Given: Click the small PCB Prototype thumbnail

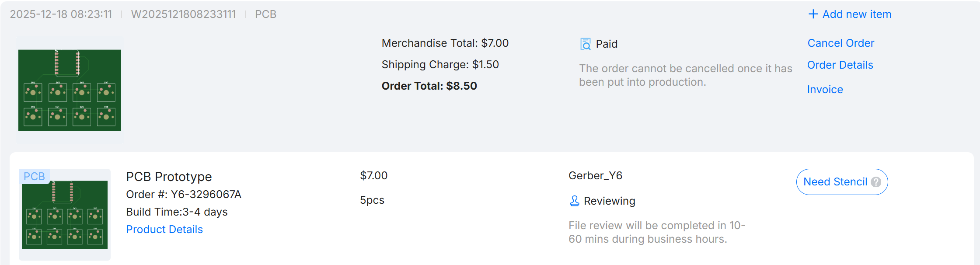Looking at the screenshot, I should click(65, 215).
